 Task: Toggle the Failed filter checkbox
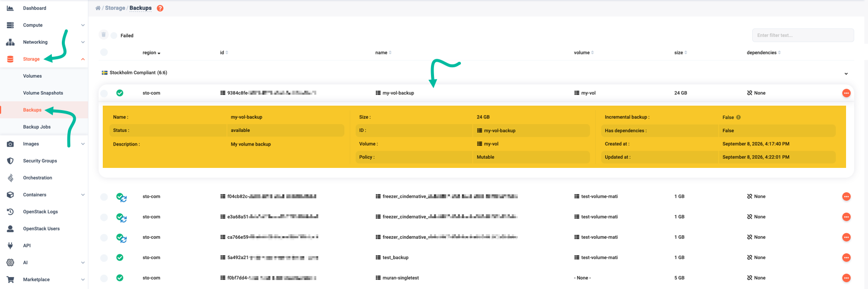114,35
